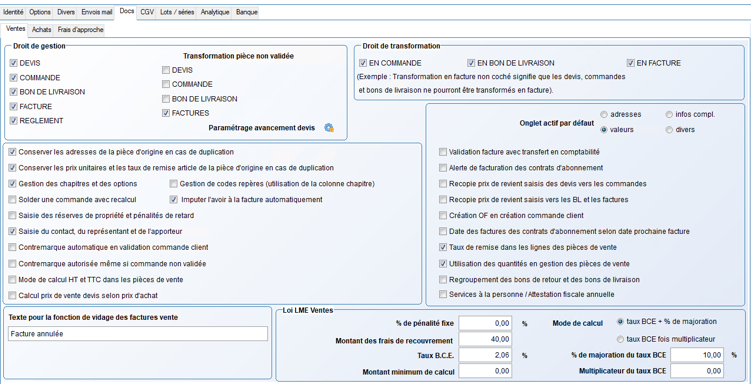Screen dimensions: 754x388
Task: Edit the Taux B.C.E. value field
Action: [x=485, y=355]
